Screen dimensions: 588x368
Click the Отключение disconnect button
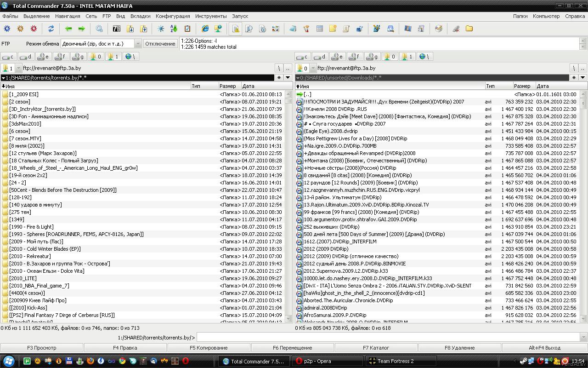(160, 44)
